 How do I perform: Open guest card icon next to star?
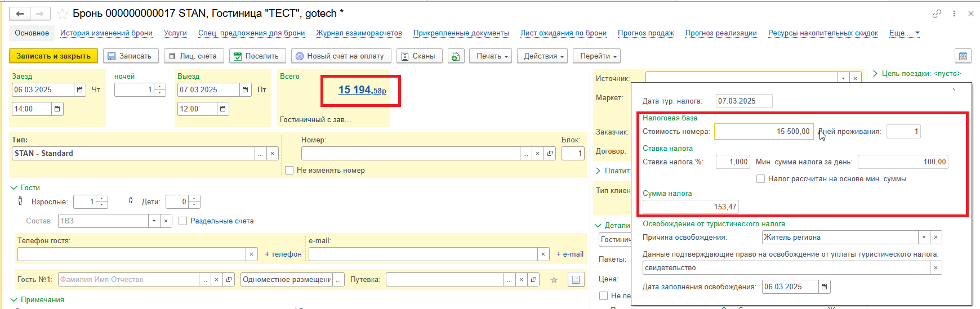(x=576, y=279)
